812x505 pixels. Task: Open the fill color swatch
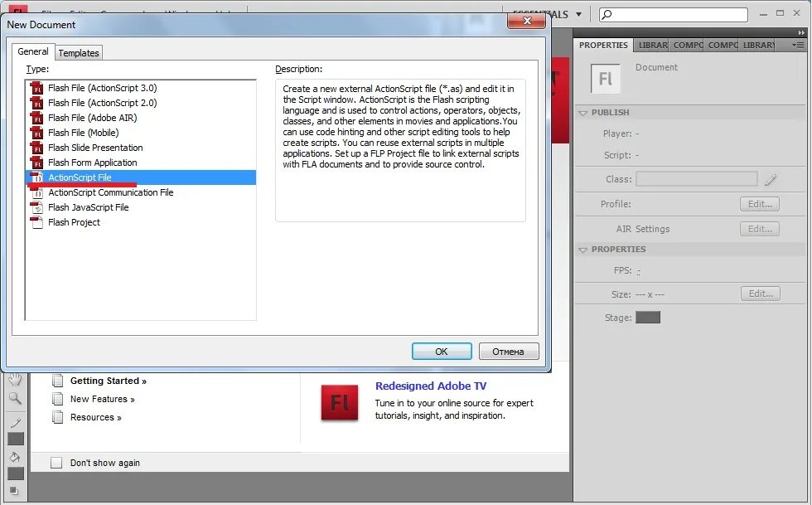16,473
